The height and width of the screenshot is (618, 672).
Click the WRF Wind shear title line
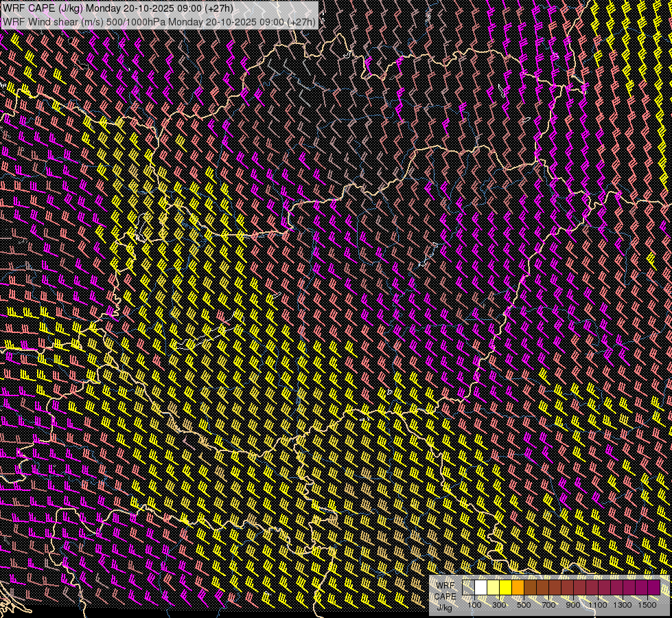159,21
